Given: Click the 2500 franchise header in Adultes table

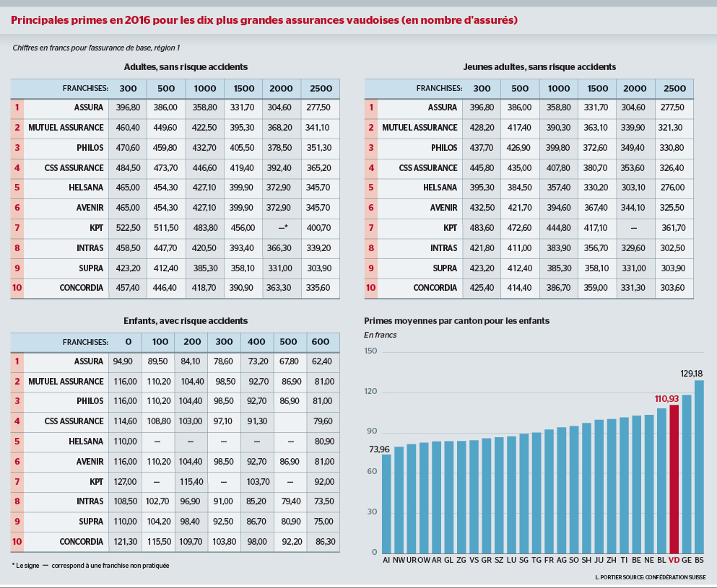Looking at the screenshot, I should [x=321, y=89].
